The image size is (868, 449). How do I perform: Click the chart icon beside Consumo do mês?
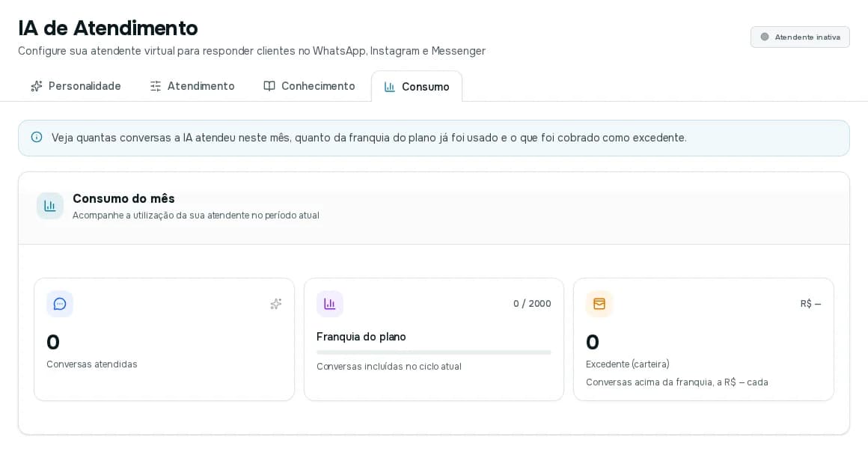50,206
